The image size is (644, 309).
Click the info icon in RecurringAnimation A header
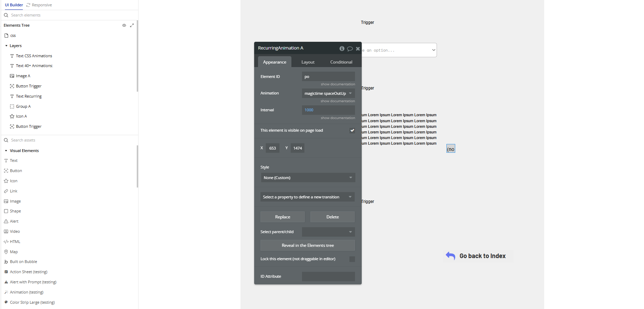coord(342,48)
